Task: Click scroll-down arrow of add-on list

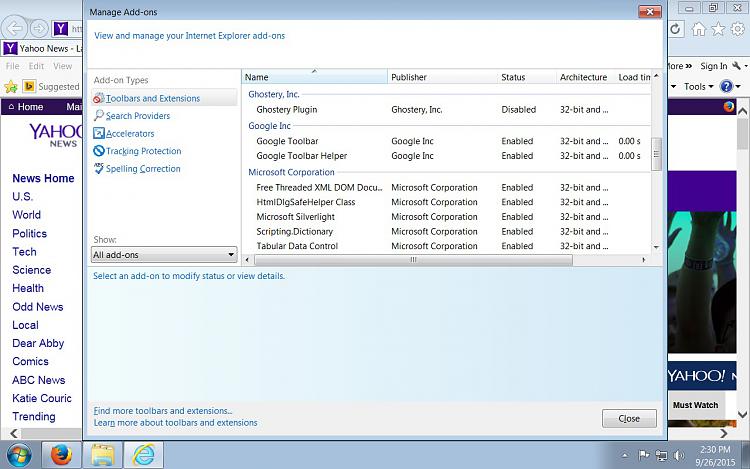Action: 656,247
